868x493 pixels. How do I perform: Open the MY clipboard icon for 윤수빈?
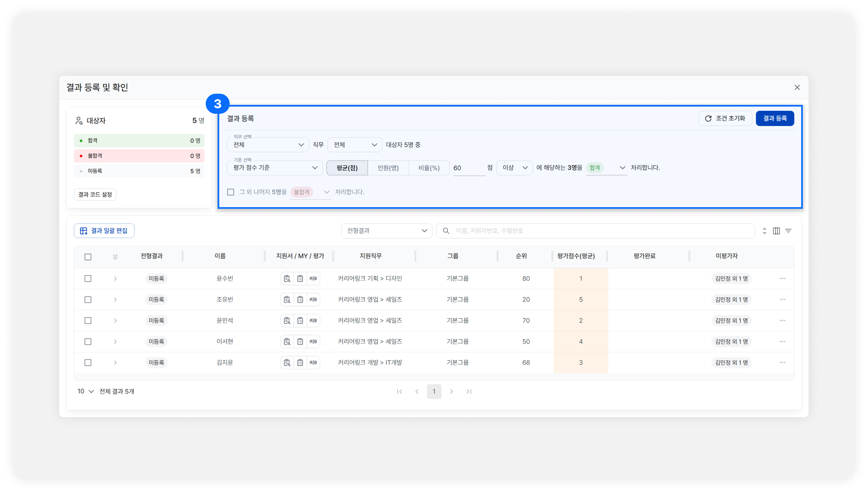click(x=300, y=278)
